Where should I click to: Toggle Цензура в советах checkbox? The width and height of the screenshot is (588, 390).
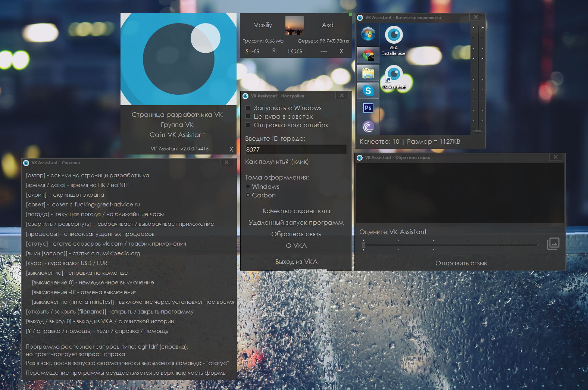click(248, 116)
